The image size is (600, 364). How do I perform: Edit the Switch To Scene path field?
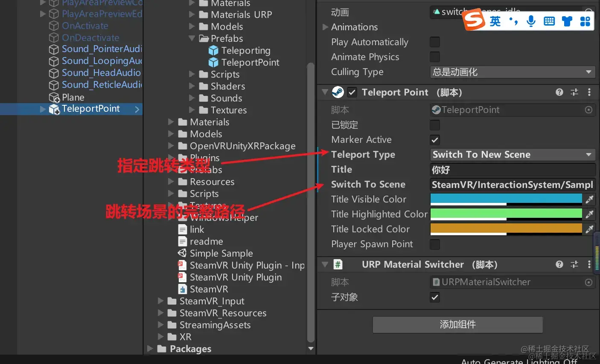pyautogui.click(x=513, y=185)
